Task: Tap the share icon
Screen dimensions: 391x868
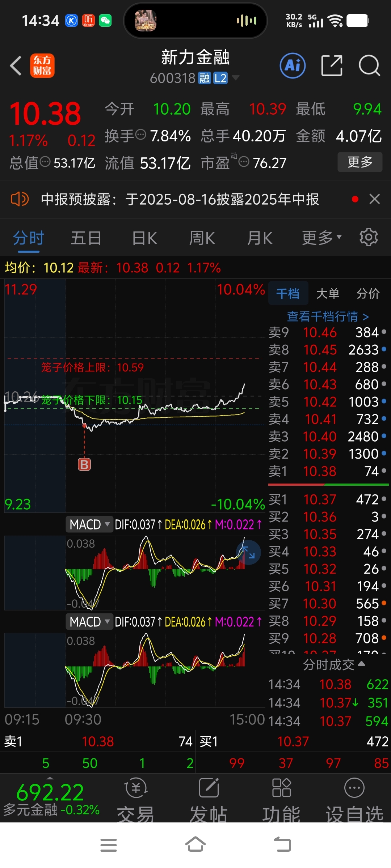Action: pos(332,66)
